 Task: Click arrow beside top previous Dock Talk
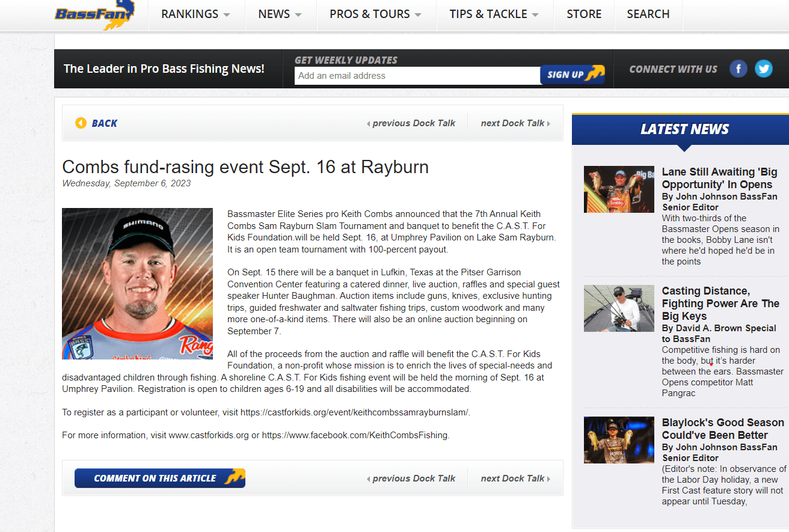368,123
